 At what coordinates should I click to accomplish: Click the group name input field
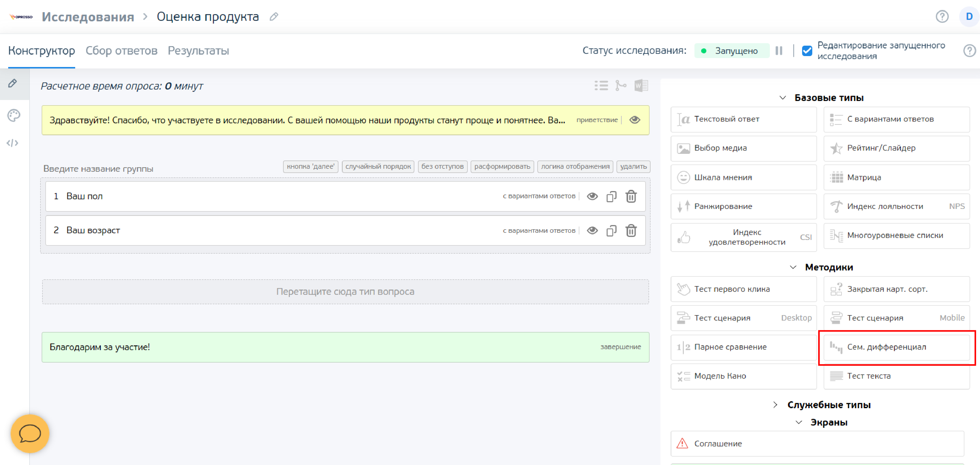(x=98, y=168)
